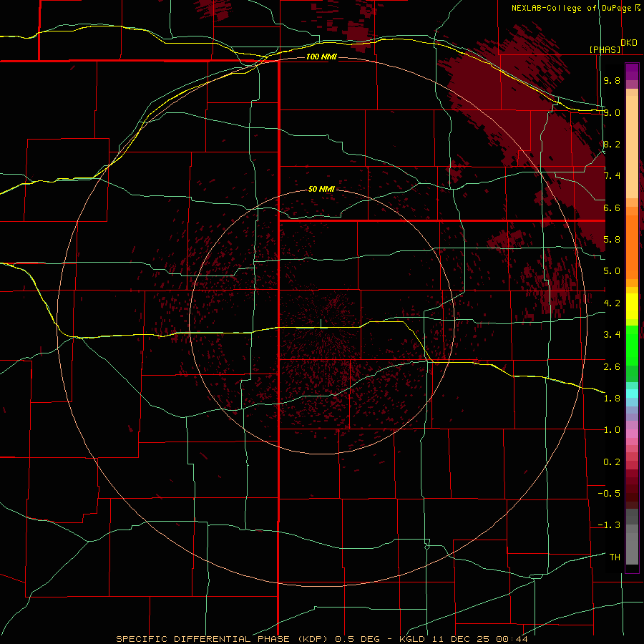Click the 2.6 value on the color scale
Screen dimensions: 644x644
click(x=612, y=367)
